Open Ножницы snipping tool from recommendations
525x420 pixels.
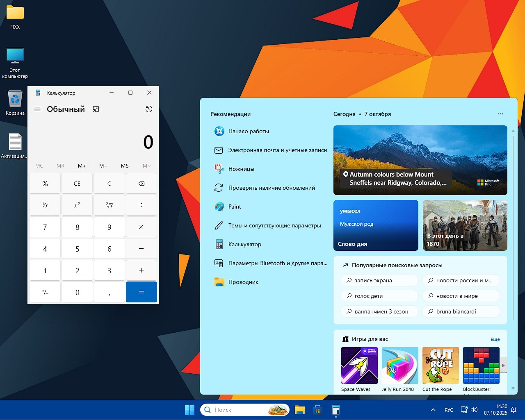[241, 169]
